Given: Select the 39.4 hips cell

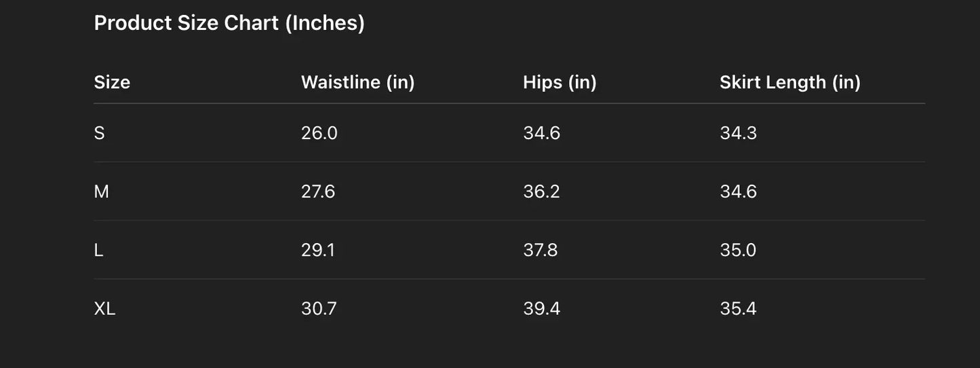Looking at the screenshot, I should pyautogui.click(x=541, y=309).
